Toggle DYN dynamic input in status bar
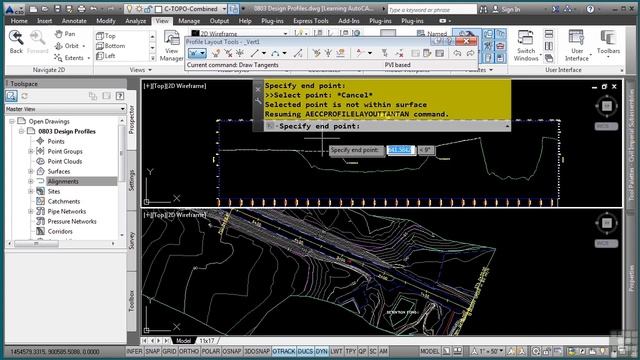Screen dimensions: 640x360 click(x=322, y=351)
